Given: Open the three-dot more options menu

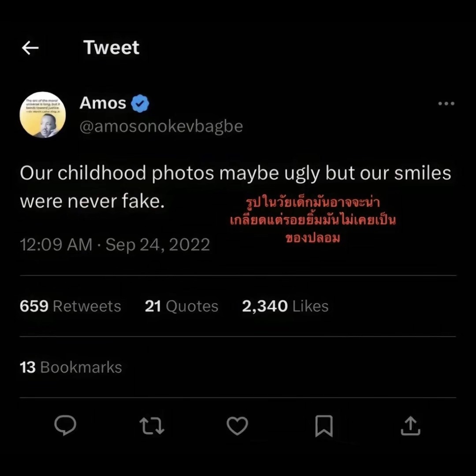Looking at the screenshot, I should click(x=446, y=104).
